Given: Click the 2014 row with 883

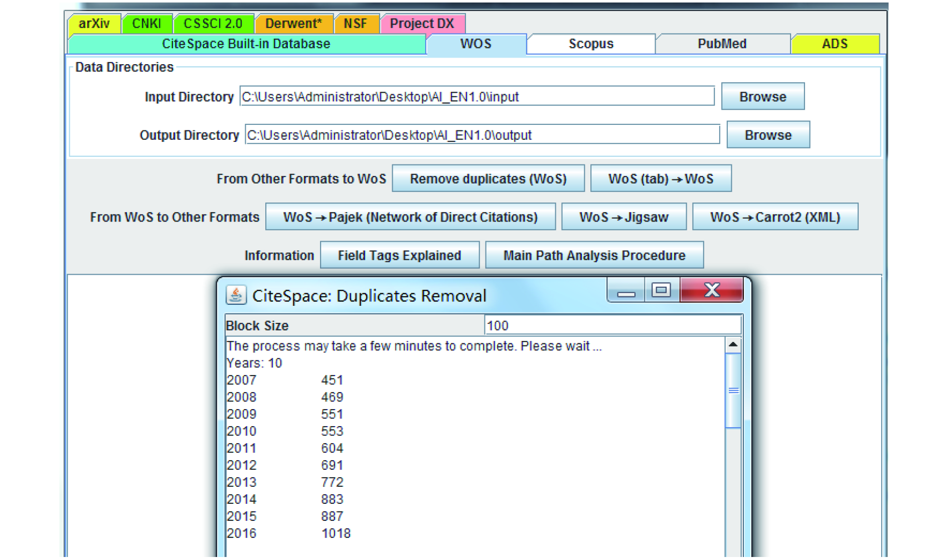Looking at the screenshot, I should pyautogui.click(x=284, y=499).
